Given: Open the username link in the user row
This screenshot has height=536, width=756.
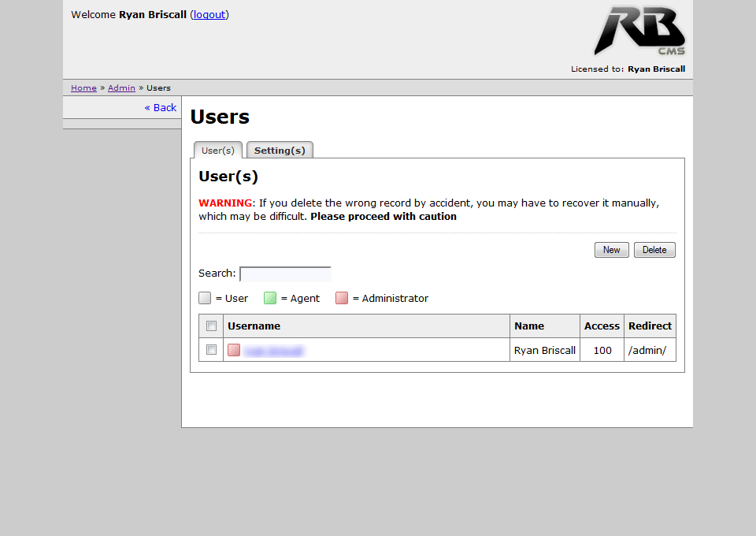Looking at the screenshot, I should (274, 350).
